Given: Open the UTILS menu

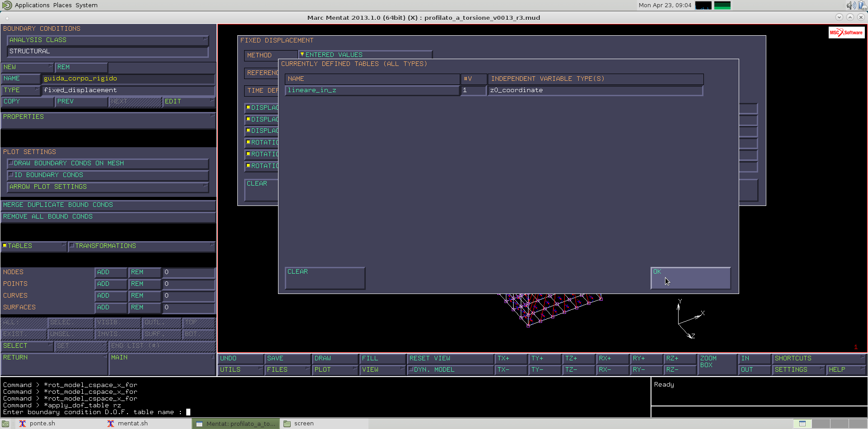Looking at the screenshot, I should [x=241, y=370].
